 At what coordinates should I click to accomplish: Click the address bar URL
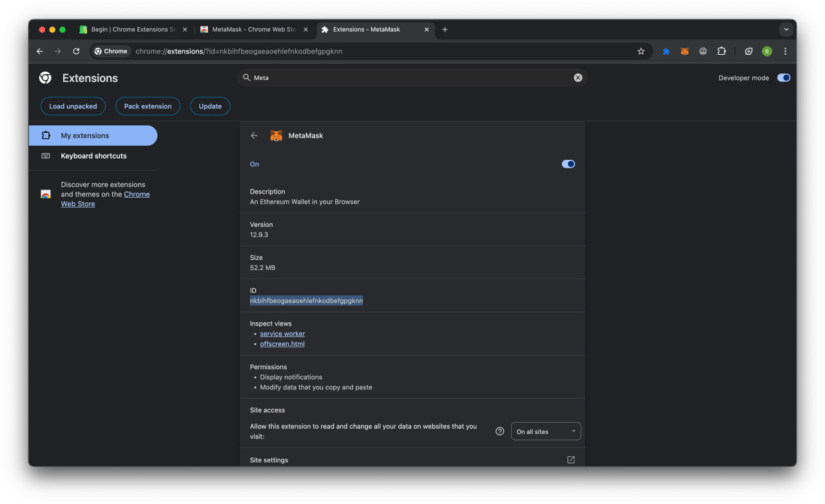[x=239, y=52]
